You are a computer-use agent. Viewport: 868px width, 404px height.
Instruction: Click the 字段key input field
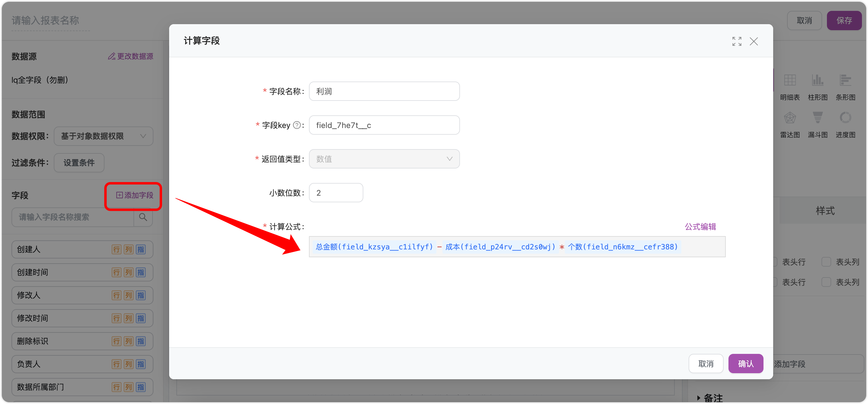(384, 125)
